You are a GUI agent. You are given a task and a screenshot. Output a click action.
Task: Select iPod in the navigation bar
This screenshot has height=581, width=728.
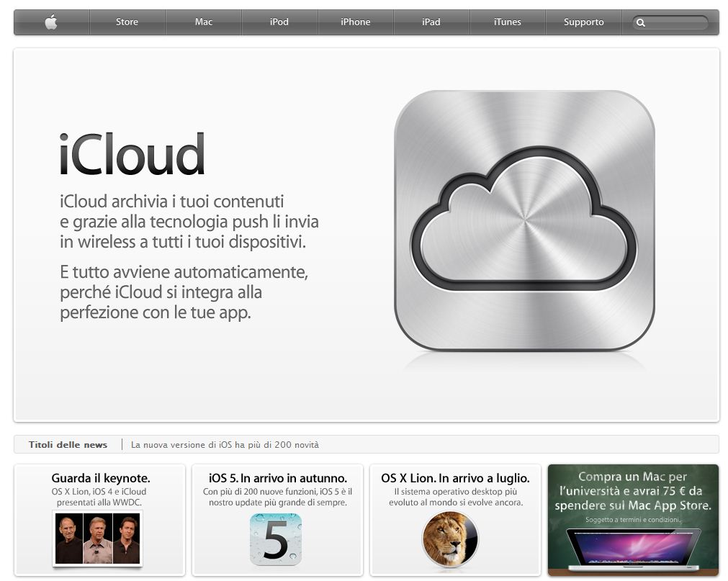pyautogui.click(x=279, y=22)
